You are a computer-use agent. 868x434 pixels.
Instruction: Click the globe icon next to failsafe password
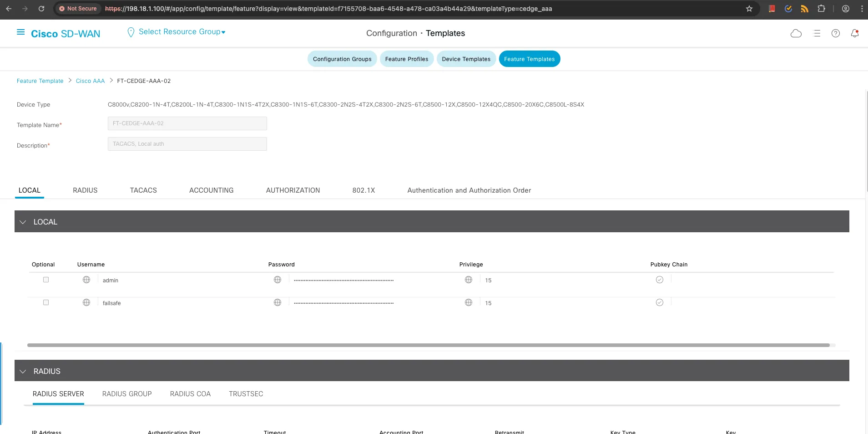(x=278, y=302)
